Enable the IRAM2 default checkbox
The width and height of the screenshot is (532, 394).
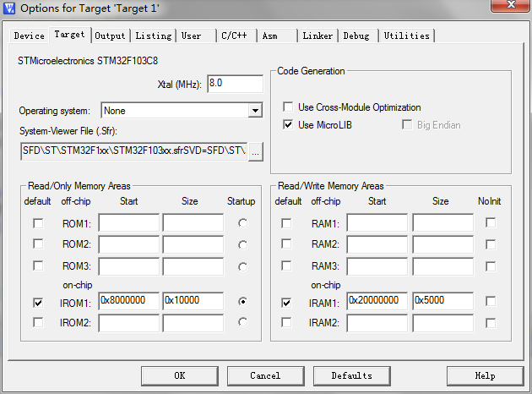[286, 322]
